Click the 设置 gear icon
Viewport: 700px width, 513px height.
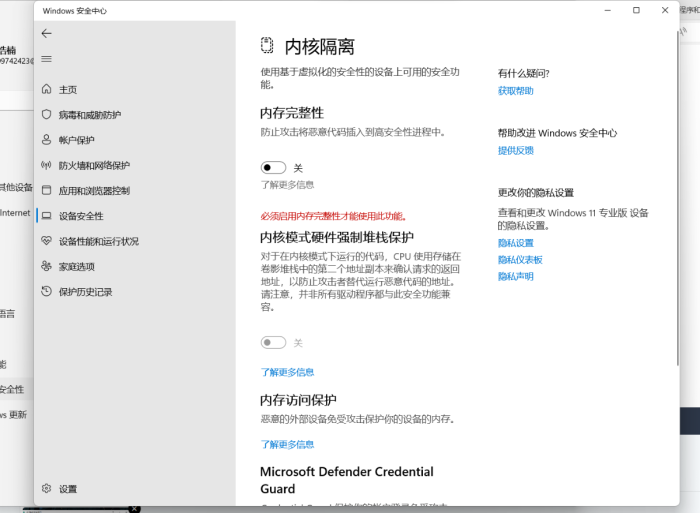[46, 488]
